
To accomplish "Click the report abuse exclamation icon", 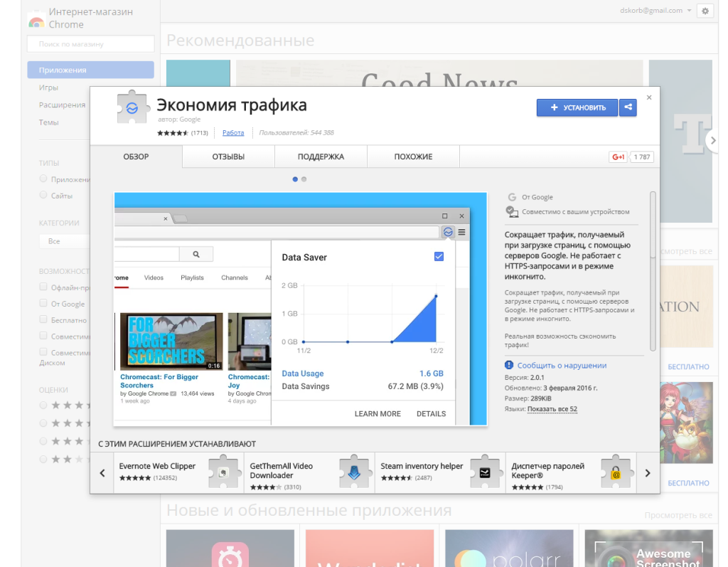I will [x=509, y=365].
